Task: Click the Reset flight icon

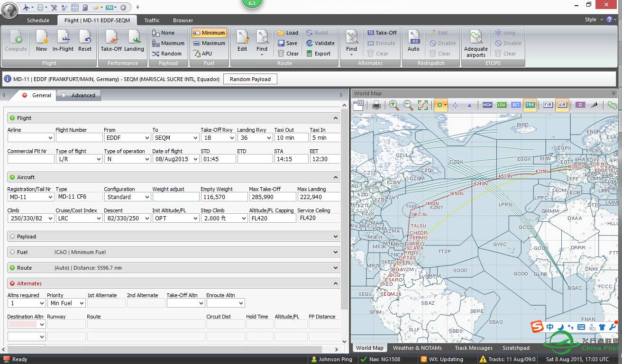Action: click(85, 41)
